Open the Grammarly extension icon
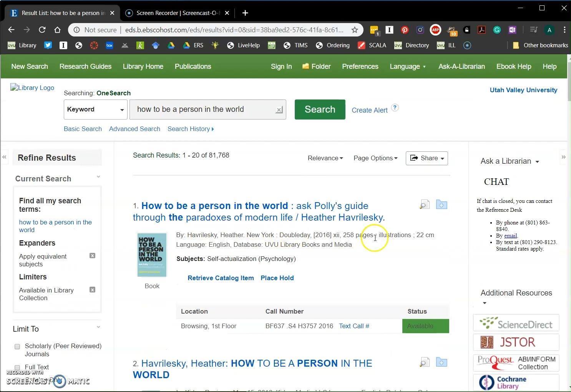 [497, 30]
